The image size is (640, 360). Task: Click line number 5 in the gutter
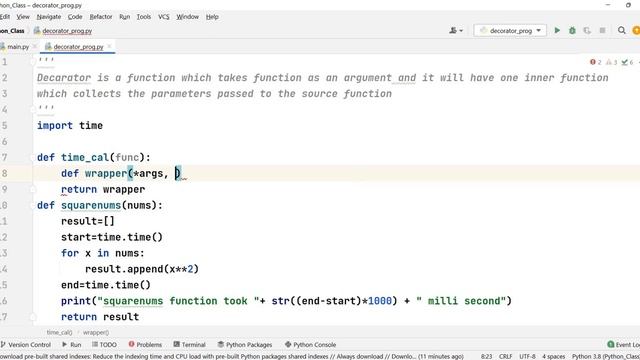coord(4,126)
